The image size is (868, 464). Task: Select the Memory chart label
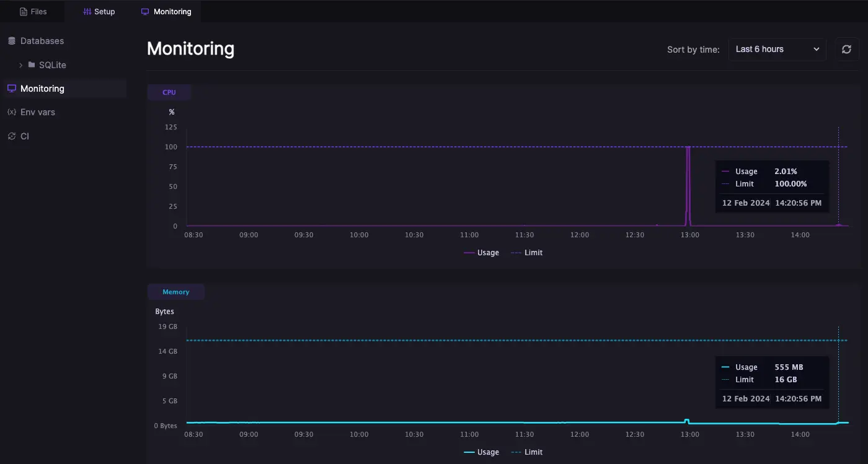click(x=175, y=292)
